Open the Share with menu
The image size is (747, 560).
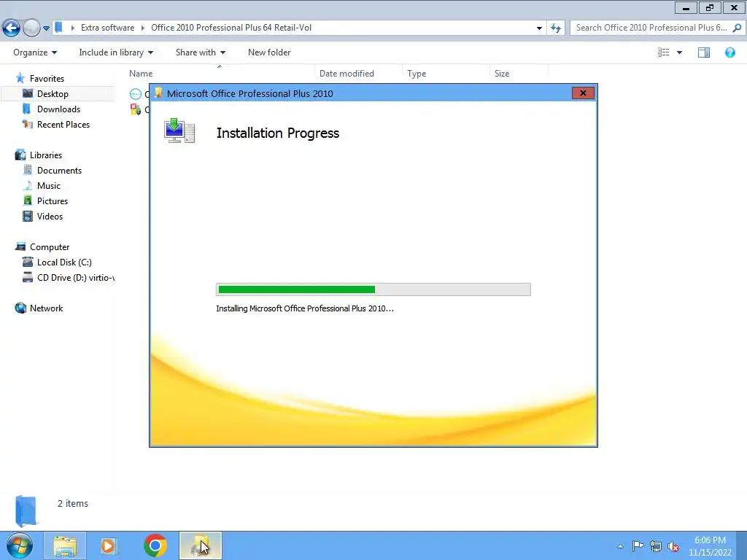tap(200, 52)
